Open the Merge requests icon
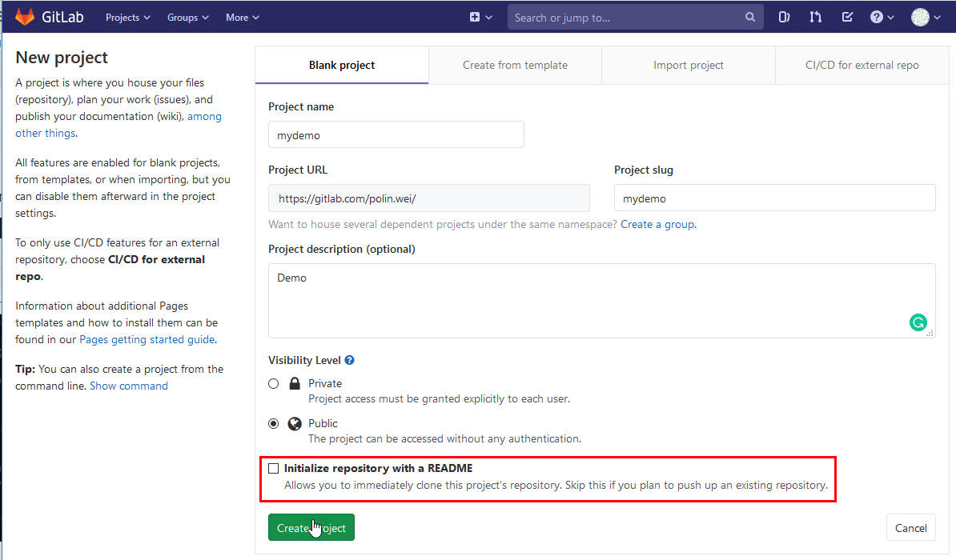Image resolution: width=956 pixels, height=560 pixels. (x=816, y=17)
